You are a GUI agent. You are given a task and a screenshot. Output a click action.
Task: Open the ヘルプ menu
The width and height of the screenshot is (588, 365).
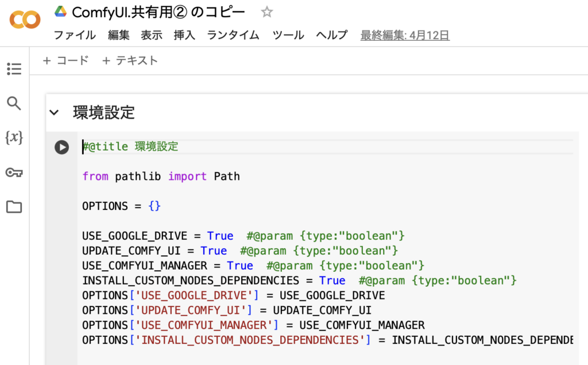coord(332,35)
